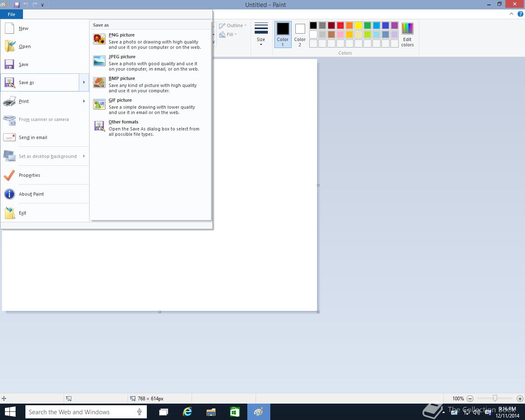Click the Redo arrow in title bar

pyautogui.click(x=34, y=5)
